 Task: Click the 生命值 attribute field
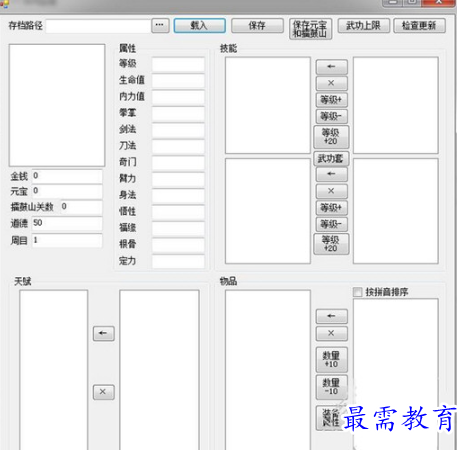[178, 80]
